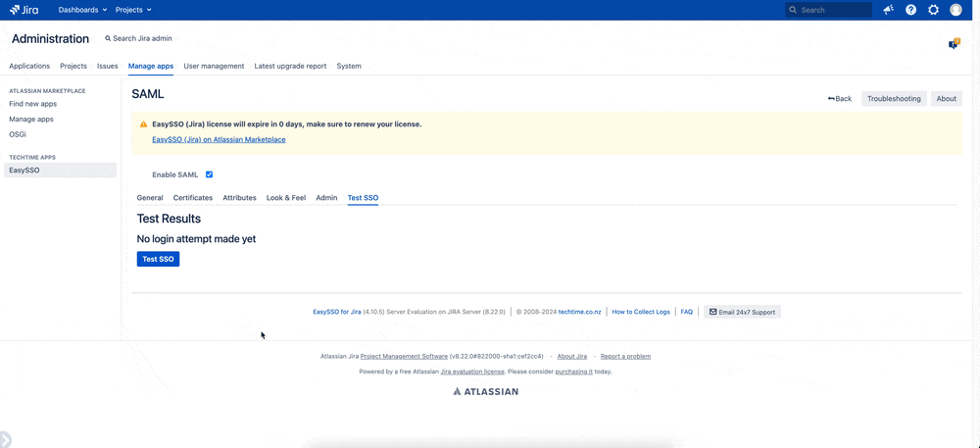Screen dimensions: 980x448
Task: Click the Troubleshooting button
Action: point(894,99)
